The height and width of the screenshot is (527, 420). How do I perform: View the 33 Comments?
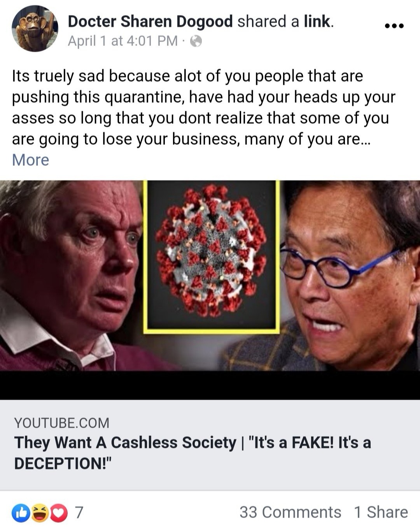pos(290,512)
